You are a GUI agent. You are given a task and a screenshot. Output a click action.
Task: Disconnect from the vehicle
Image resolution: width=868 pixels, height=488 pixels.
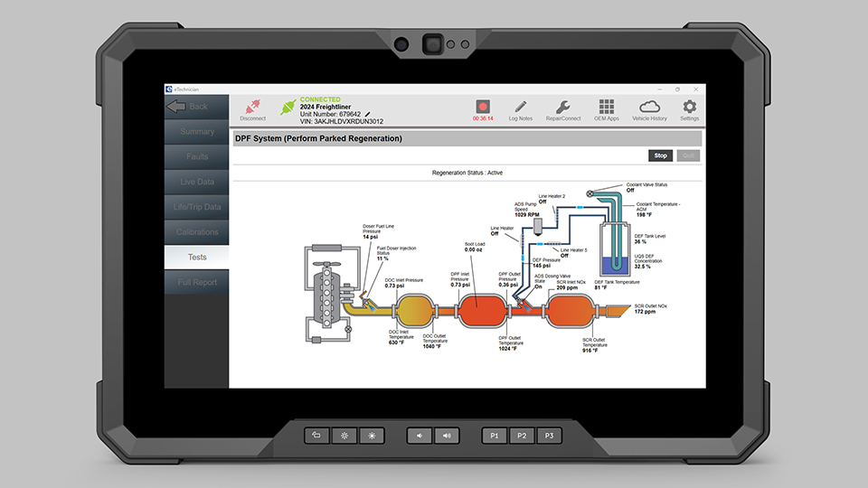(x=253, y=110)
